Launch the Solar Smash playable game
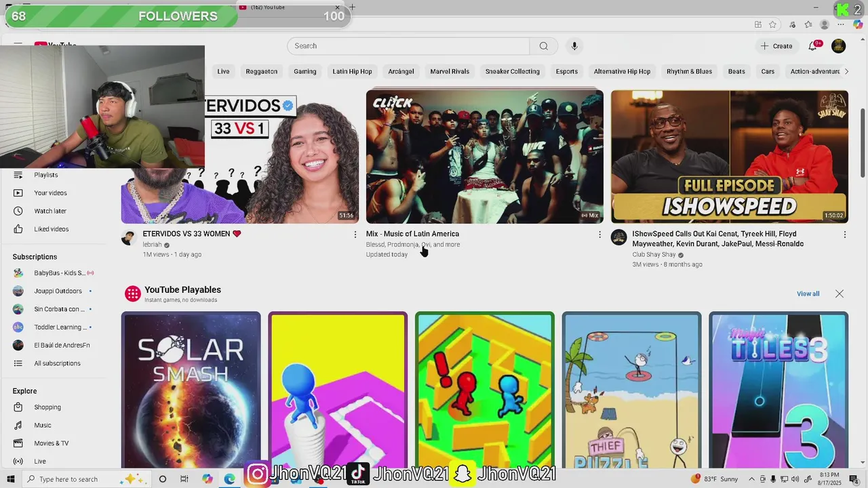This screenshot has width=868, height=488. click(x=191, y=390)
